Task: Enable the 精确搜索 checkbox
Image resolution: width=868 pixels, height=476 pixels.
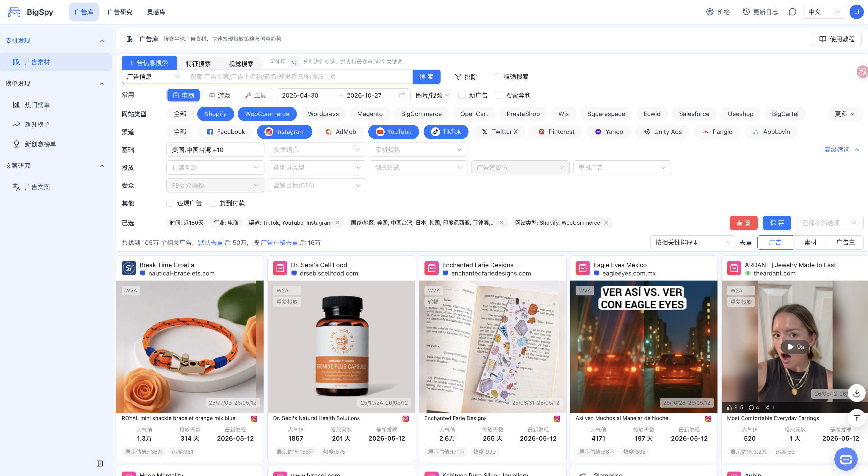Action: 496,77
